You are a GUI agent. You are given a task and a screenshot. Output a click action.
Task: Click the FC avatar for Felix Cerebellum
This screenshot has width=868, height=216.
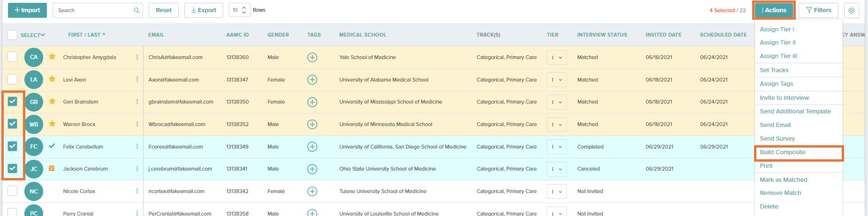34,147
